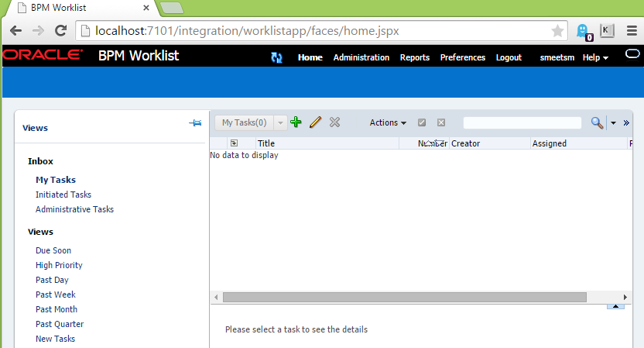Image resolution: width=644 pixels, height=348 pixels.
Task: Click the pin icon in Views panel
Action: pos(195,123)
